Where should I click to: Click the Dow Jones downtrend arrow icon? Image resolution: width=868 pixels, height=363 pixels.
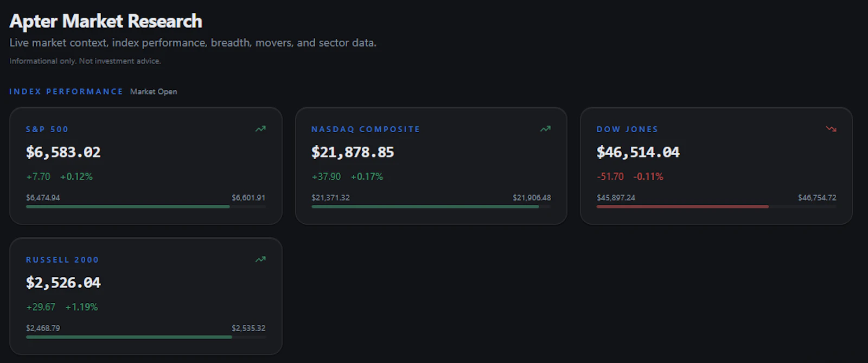pos(831,129)
